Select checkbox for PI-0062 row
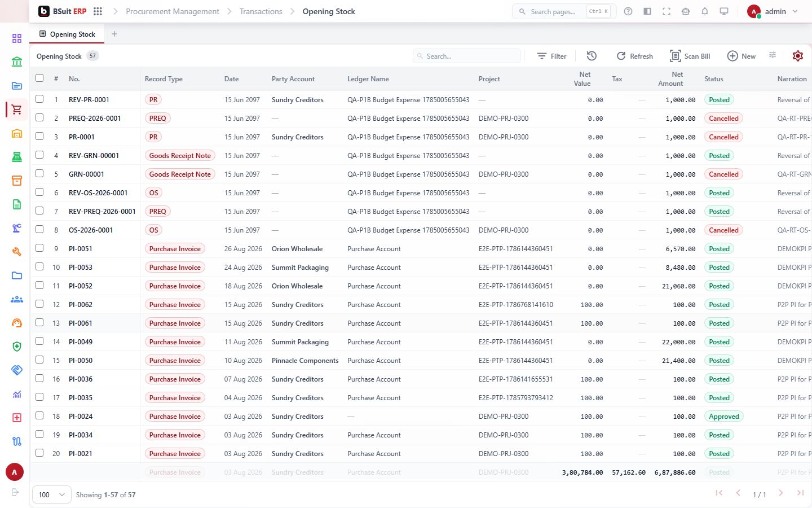 (x=39, y=304)
